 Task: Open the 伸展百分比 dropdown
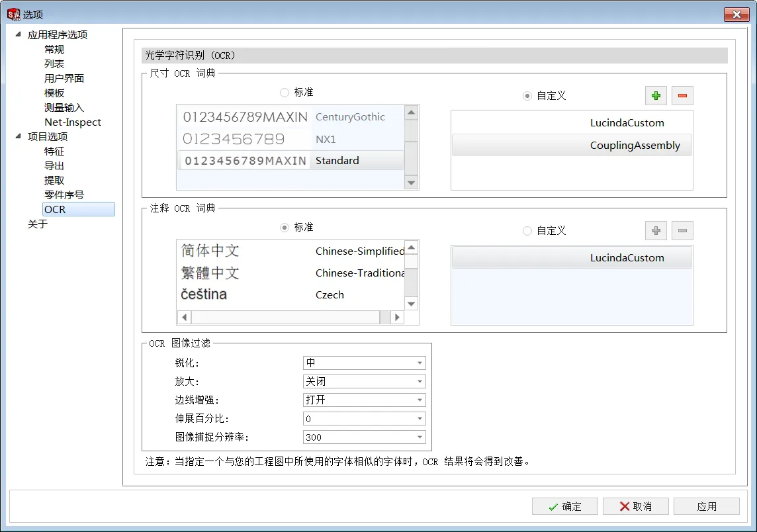(x=364, y=419)
